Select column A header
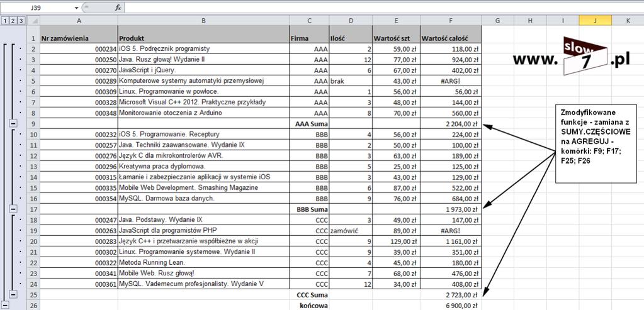This screenshot has width=644, height=310. pyautogui.click(x=79, y=21)
